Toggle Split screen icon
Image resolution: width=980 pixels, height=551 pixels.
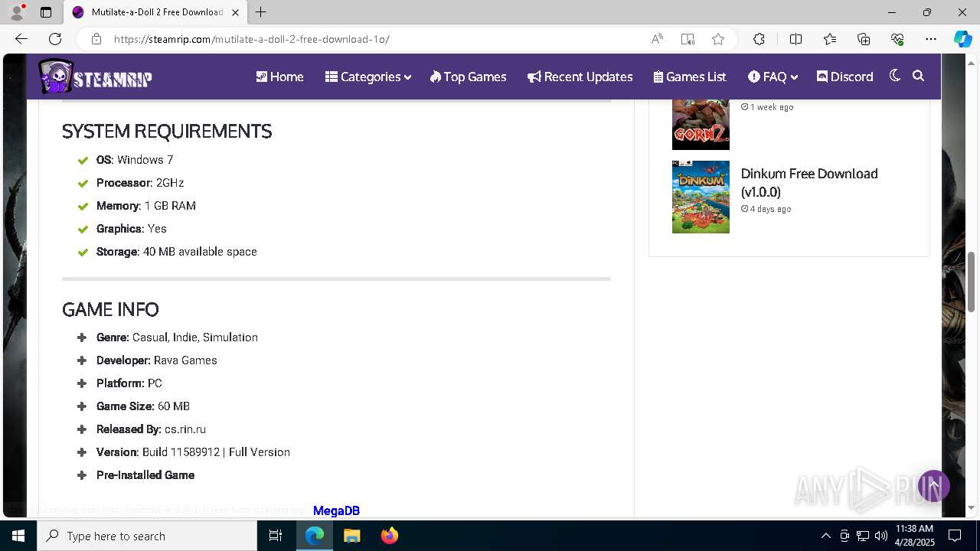point(795,39)
